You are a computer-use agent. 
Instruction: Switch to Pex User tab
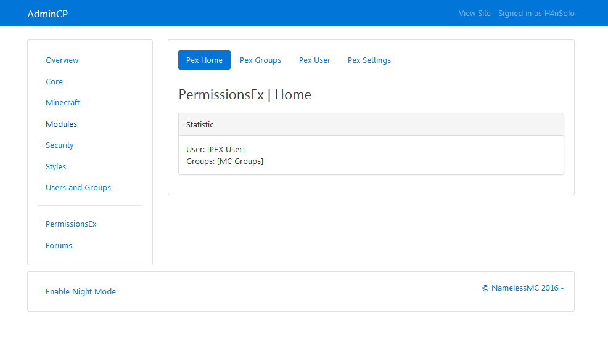click(x=314, y=60)
